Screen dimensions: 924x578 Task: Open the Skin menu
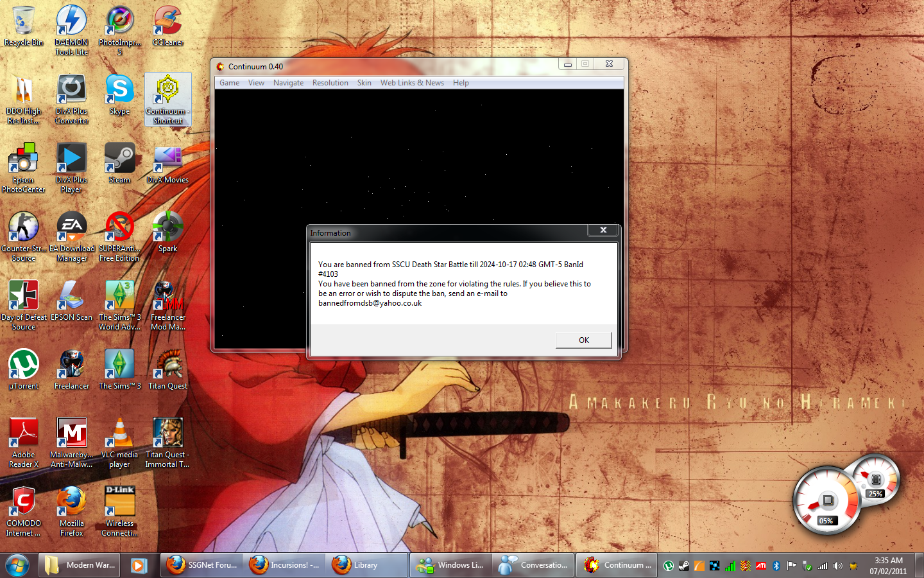364,83
